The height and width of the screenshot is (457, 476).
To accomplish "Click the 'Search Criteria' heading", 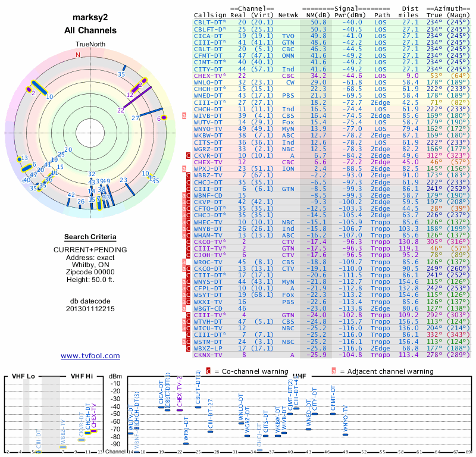I will [x=90, y=237].
